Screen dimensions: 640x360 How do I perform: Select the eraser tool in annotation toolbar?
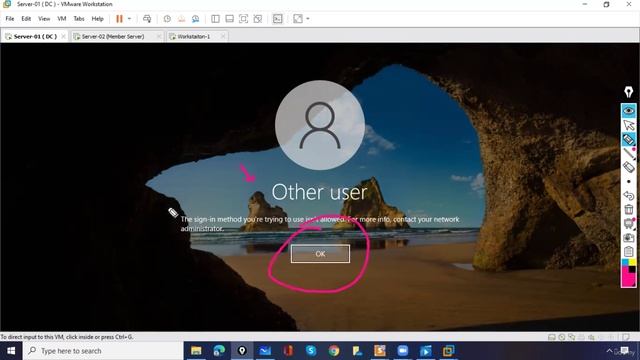coord(629,167)
